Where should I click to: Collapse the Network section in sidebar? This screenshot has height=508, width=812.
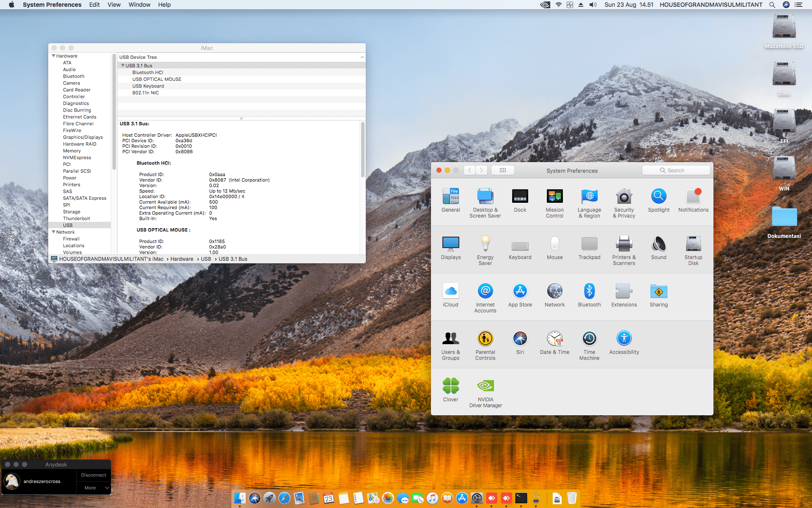54,232
